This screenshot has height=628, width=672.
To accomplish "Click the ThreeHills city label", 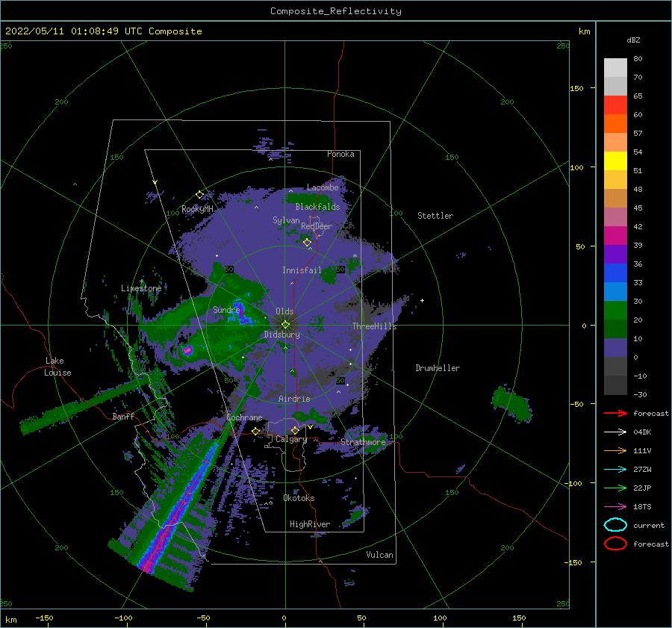I will click(x=375, y=326).
